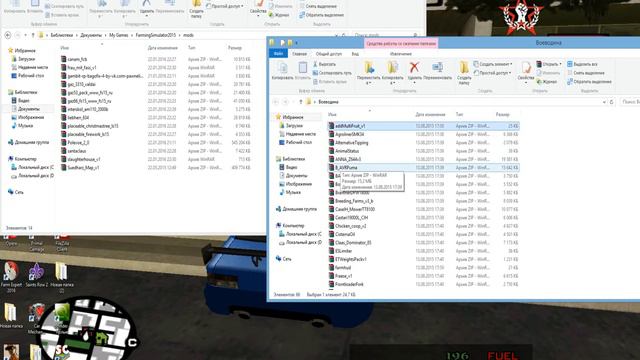
Task: Click Снять выделение in Воеводина ribbon
Action: click(x=586, y=73)
